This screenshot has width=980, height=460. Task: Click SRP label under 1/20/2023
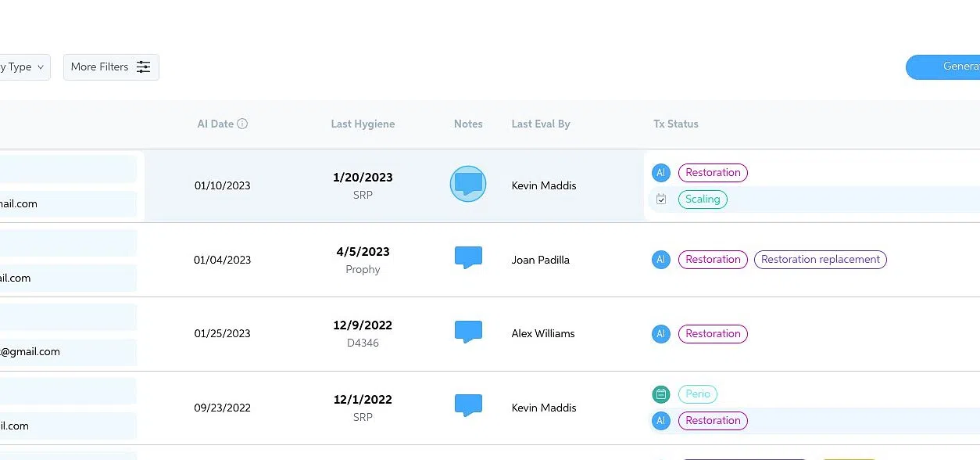(x=363, y=196)
